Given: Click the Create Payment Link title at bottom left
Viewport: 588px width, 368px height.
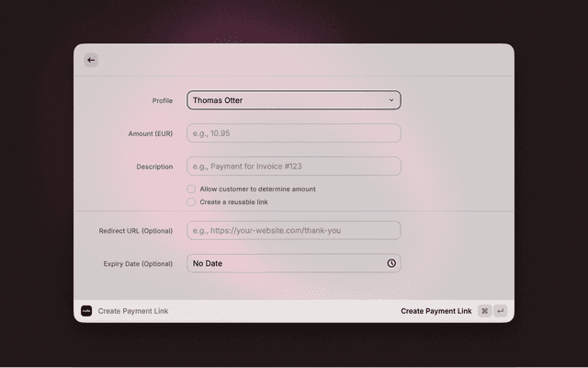Looking at the screenshot, I should coord(133,311).
